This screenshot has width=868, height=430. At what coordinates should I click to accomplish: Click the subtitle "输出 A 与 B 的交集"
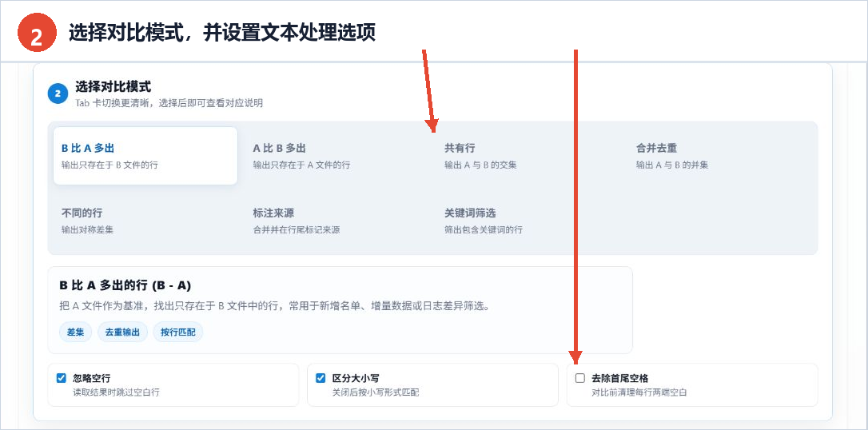(x=480, y=165)
